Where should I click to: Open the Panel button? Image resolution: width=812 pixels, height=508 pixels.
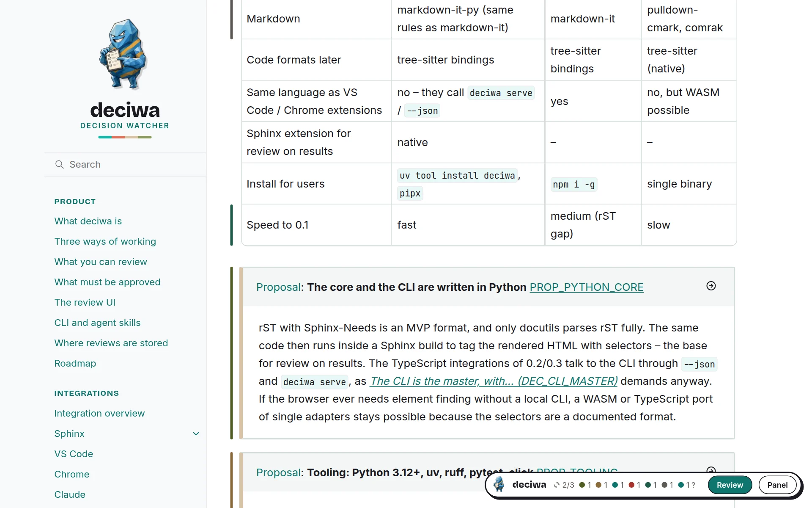777,485
